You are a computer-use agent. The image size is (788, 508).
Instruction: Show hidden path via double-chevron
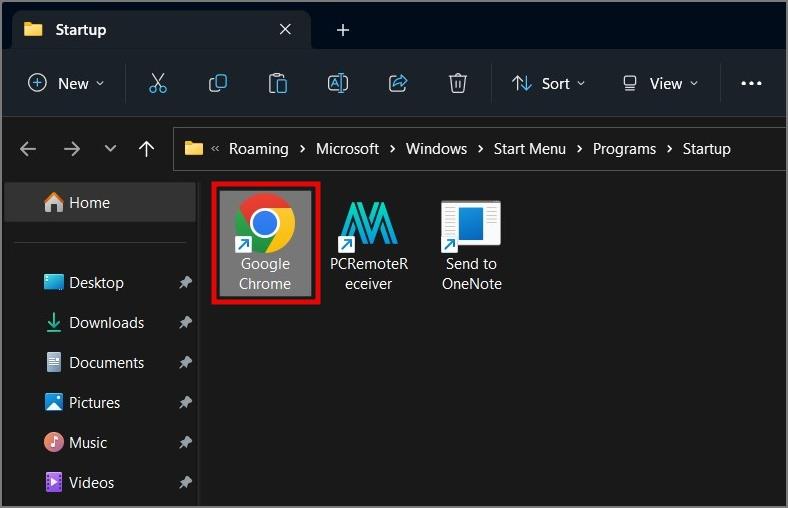215,149
